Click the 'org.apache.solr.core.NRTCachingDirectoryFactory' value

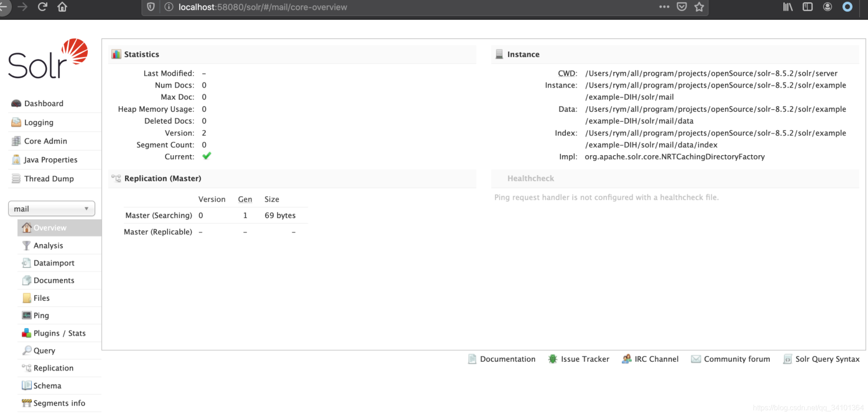coord(675,157)
